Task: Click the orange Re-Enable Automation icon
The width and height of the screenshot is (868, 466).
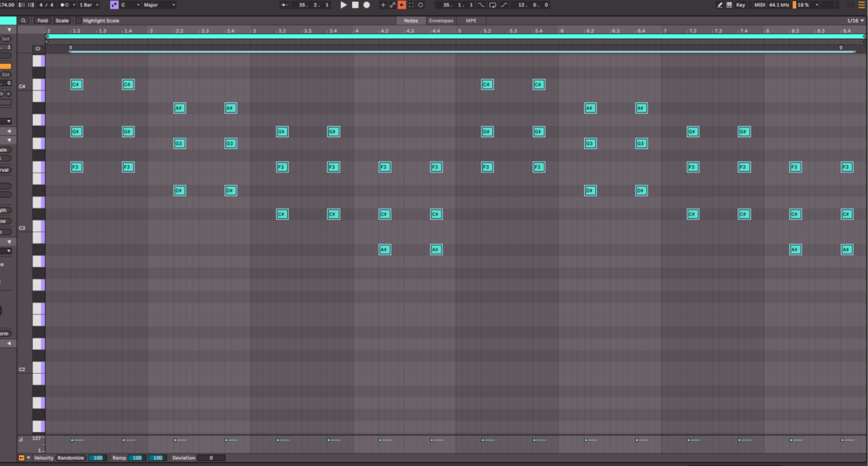Action: coord(402,5)
